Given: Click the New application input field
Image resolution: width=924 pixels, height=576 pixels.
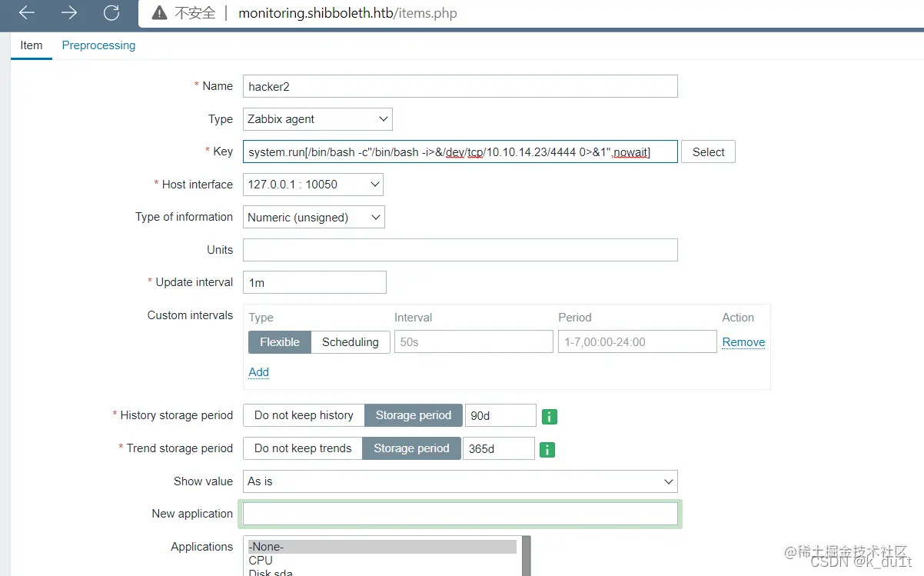Looking at the screenshot, I should (x=460, y=514).
